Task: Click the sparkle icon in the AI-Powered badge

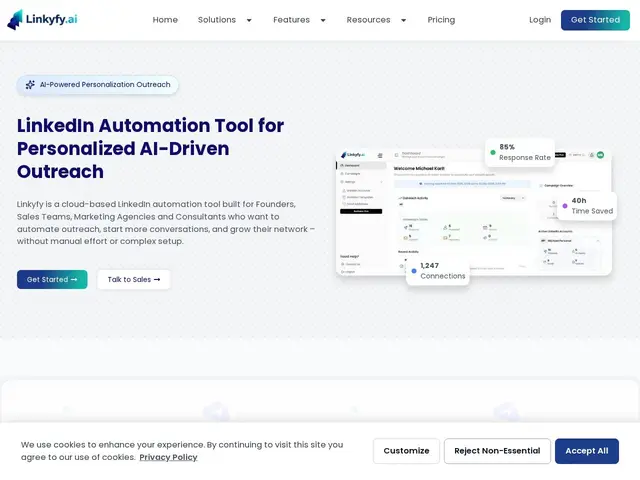Action: (30, 85)
